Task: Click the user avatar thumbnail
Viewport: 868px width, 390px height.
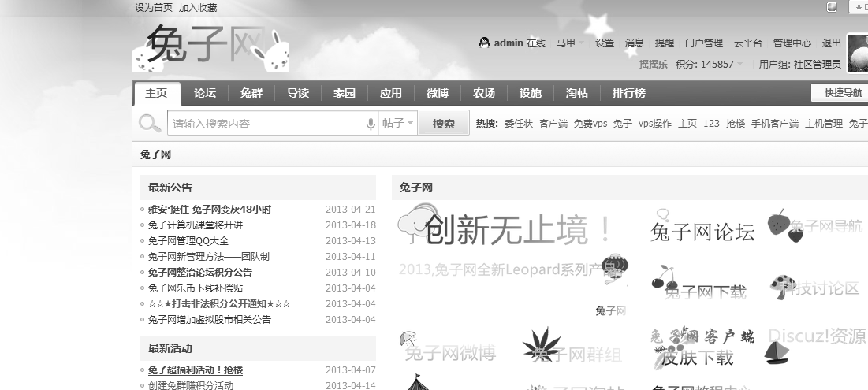Action: tap(858, 53)
